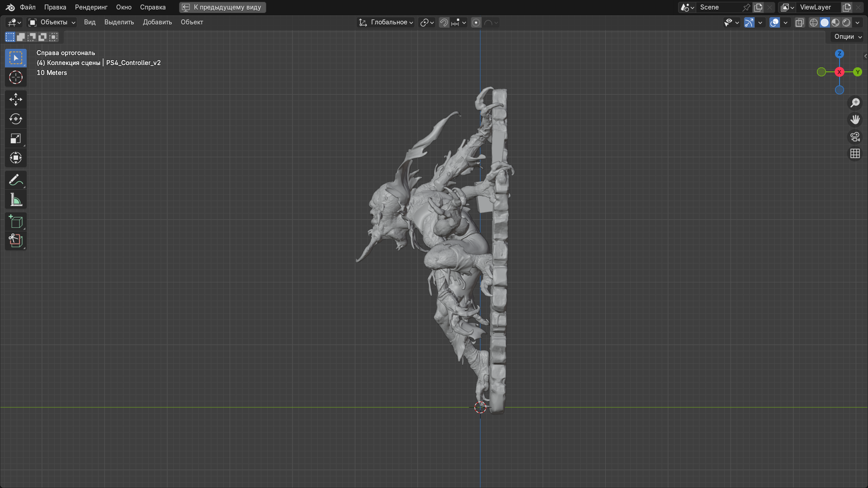
Task: Select the Select Box tool
Action: coord(16,58)
